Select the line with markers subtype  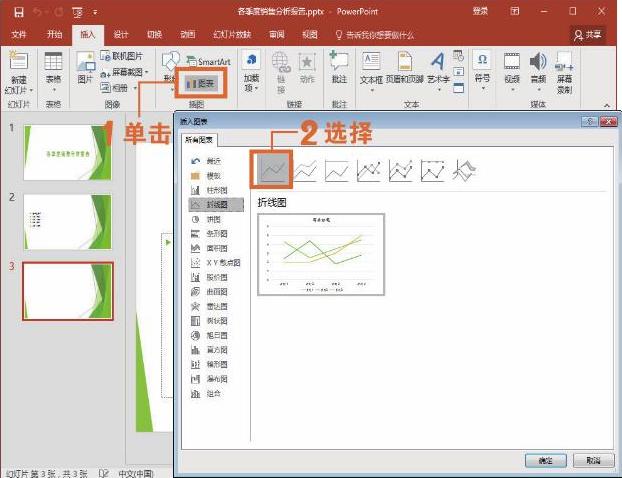tap(369, 171)
